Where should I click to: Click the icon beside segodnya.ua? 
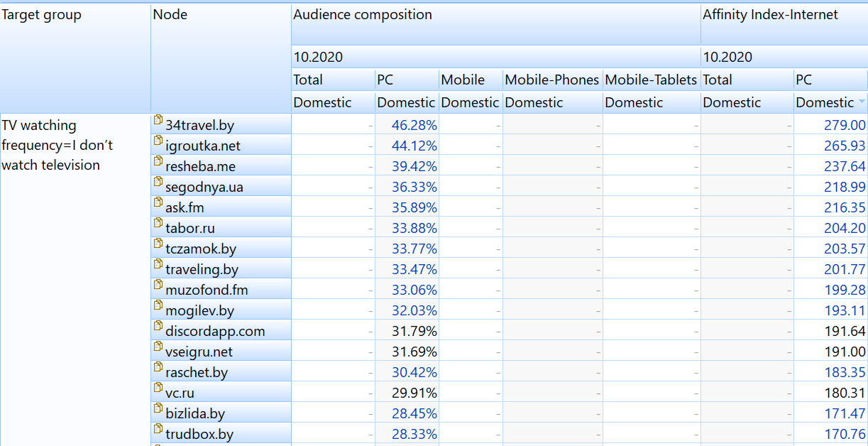pos(158,183)
